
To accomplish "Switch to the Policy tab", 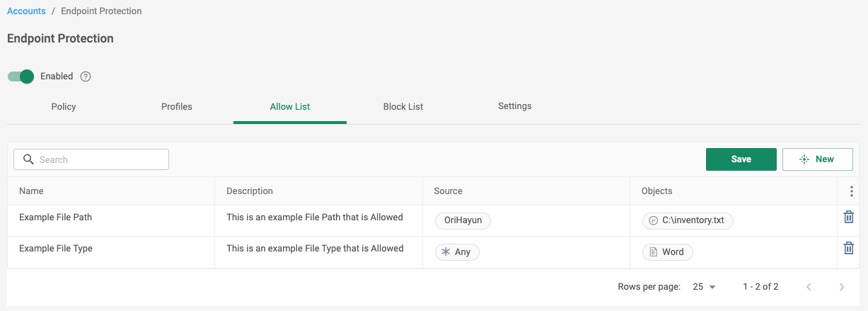I will 64,107.
